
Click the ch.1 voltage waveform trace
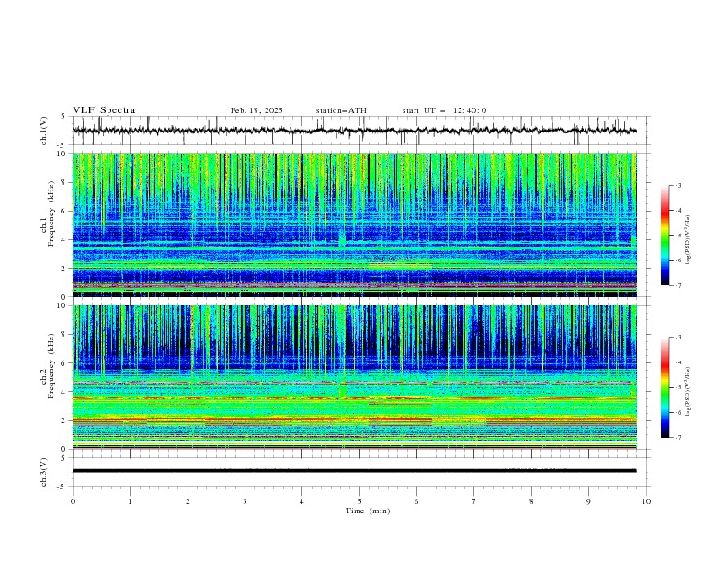(x=354, y=131)
